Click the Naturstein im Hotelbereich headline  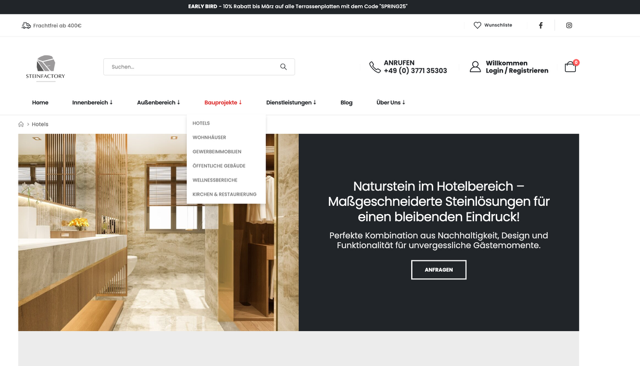[439, 201]
